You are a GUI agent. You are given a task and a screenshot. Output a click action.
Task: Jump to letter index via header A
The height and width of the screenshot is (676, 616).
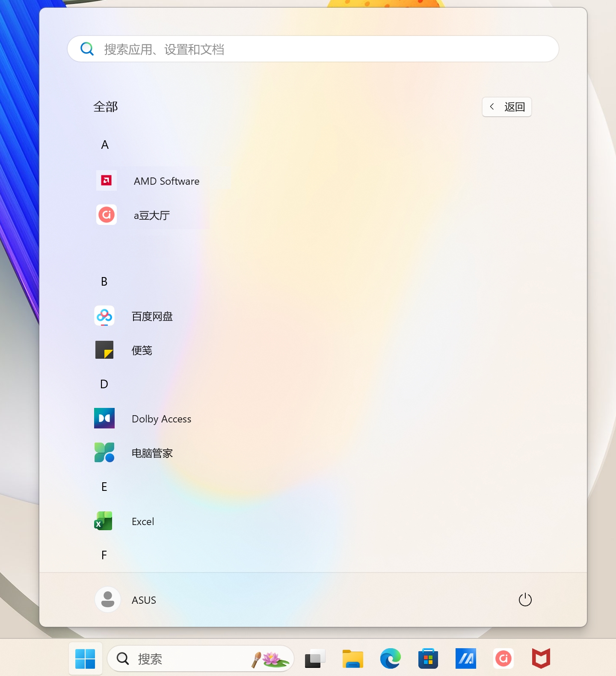105,145
